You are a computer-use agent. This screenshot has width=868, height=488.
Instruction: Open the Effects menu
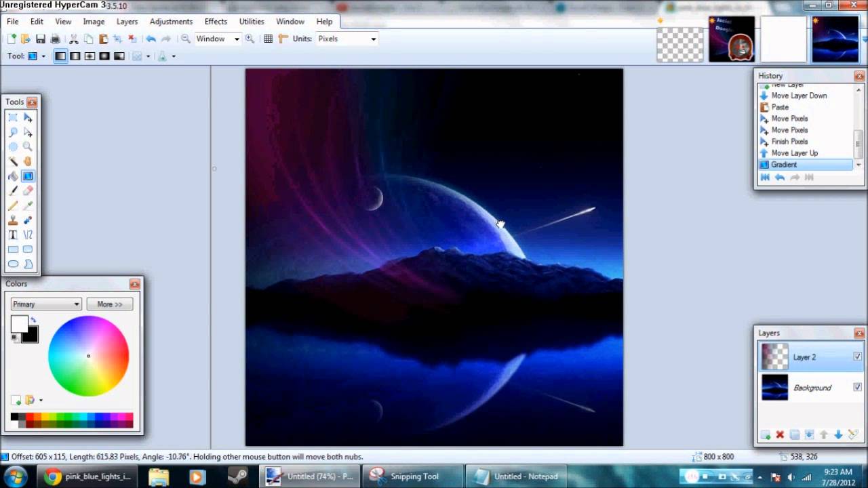click(216, 21)
